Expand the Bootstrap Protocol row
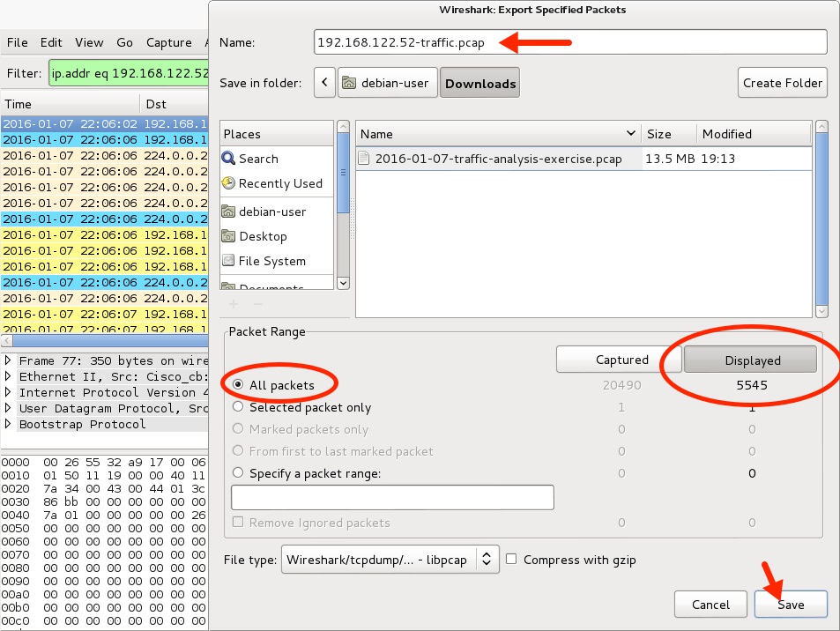 click(8, 423)
